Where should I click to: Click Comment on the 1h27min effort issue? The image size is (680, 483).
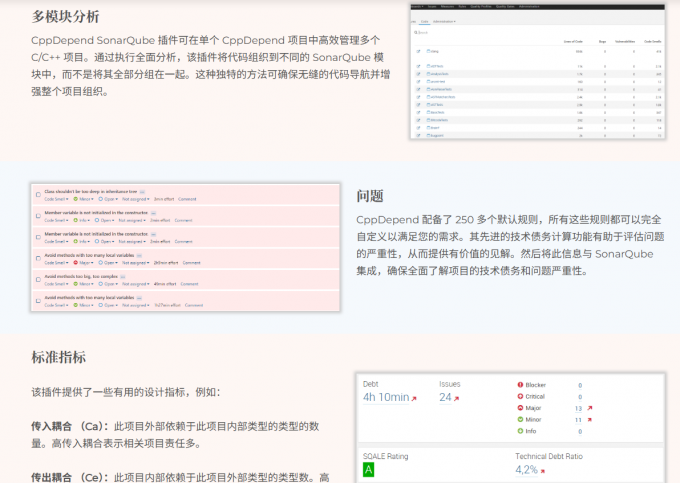coord(194,305)
